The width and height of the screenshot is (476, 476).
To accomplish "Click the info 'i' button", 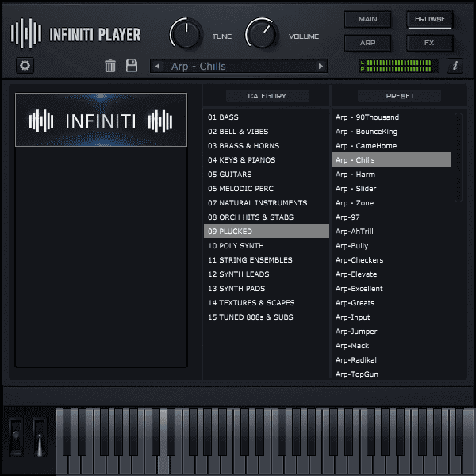I will coord(455,66).
